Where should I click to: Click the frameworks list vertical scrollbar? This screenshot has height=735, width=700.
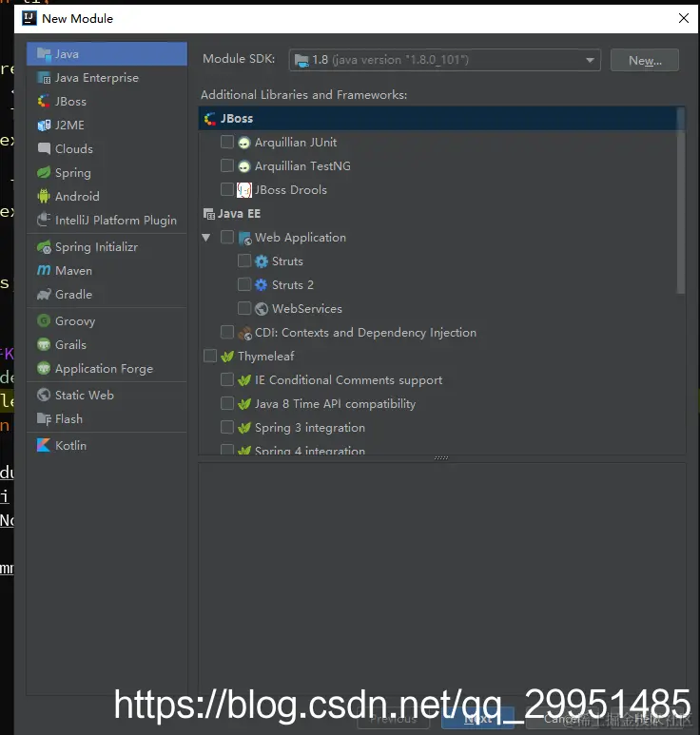[681, 201]
